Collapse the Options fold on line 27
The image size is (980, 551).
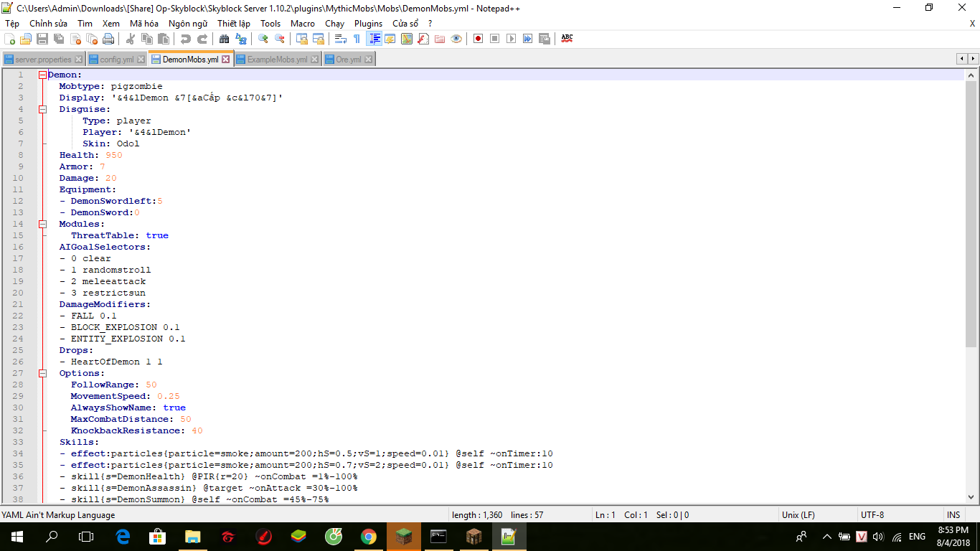[42, 373]
